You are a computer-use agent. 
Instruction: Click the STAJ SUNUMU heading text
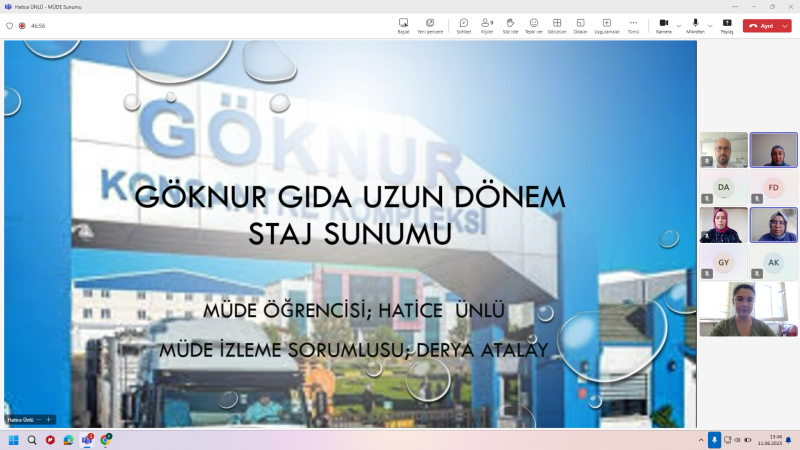[350, 234]
